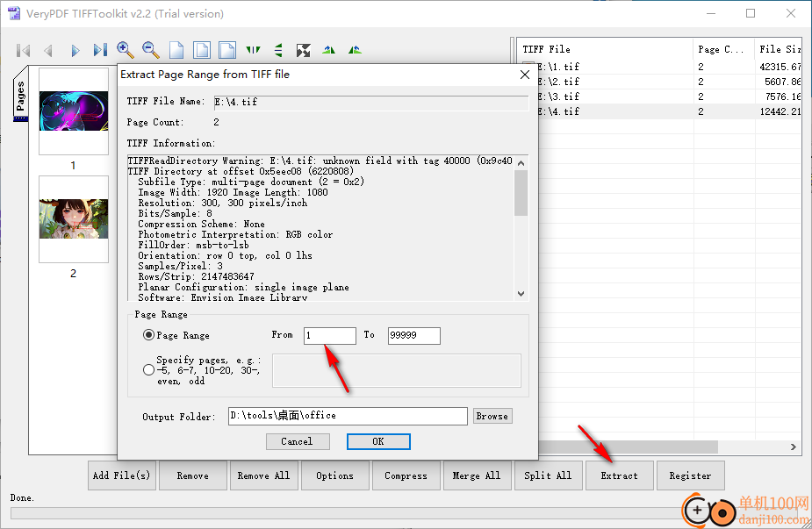The width and height of the screenshot is (812, 529).
Task: Sort by the Page C... column header
Action: (724, 49)
